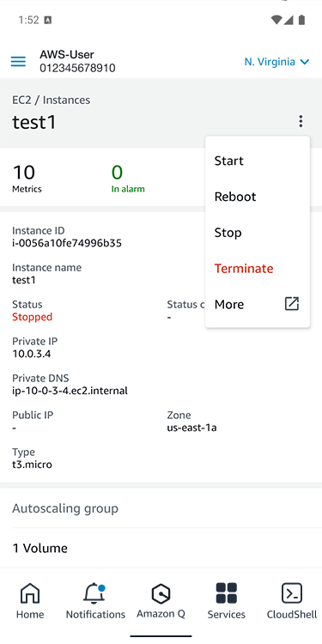
Task: Choose Start from the actions menu
Action: pos(258,161)
